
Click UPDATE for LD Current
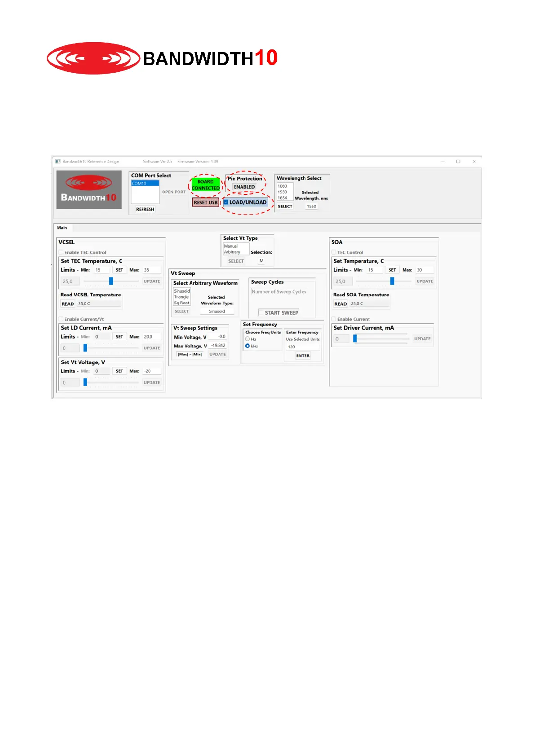[152, 348]
